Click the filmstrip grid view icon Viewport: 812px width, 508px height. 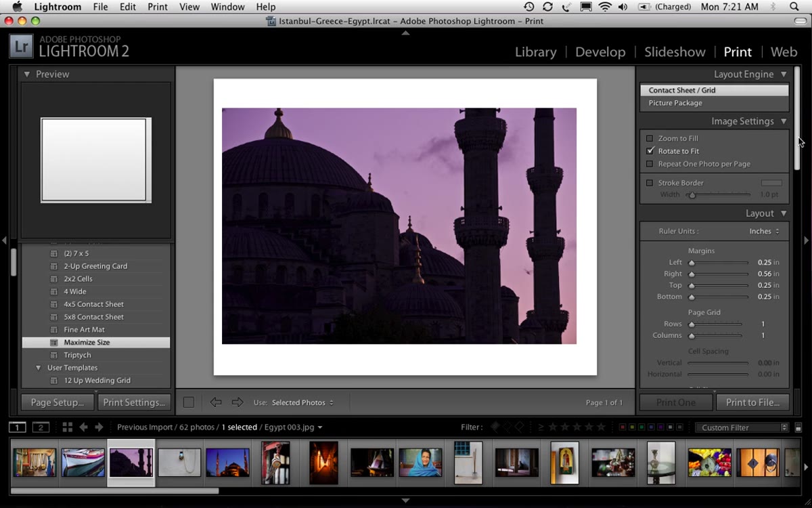67,427
